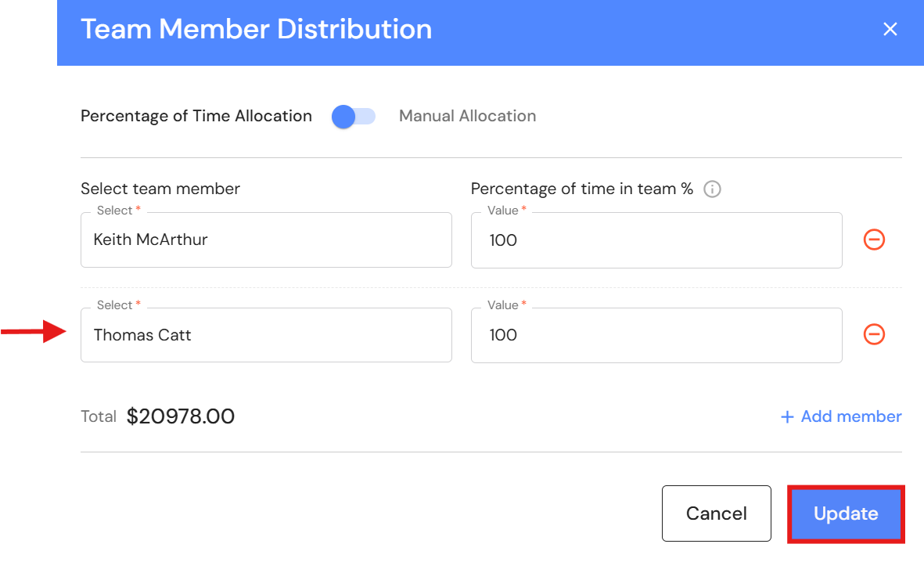Click the plus icon for Add member
The height and width of the screenshot is (562, 924).
click(787, 417)
